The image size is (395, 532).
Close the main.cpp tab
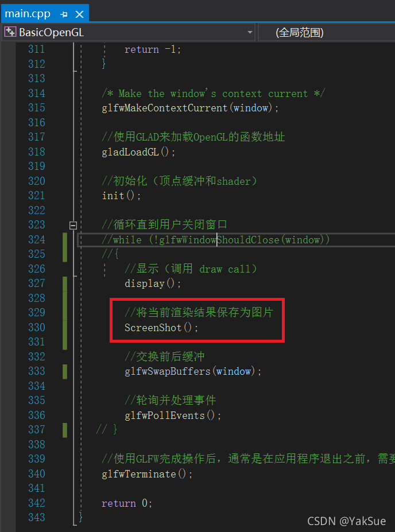(x=79, y=14)
